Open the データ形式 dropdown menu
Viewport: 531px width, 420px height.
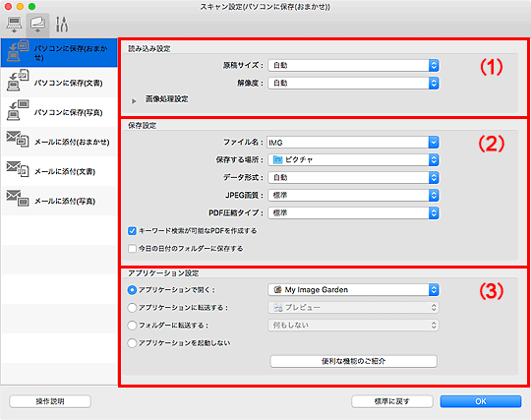(x=353, y=177)
